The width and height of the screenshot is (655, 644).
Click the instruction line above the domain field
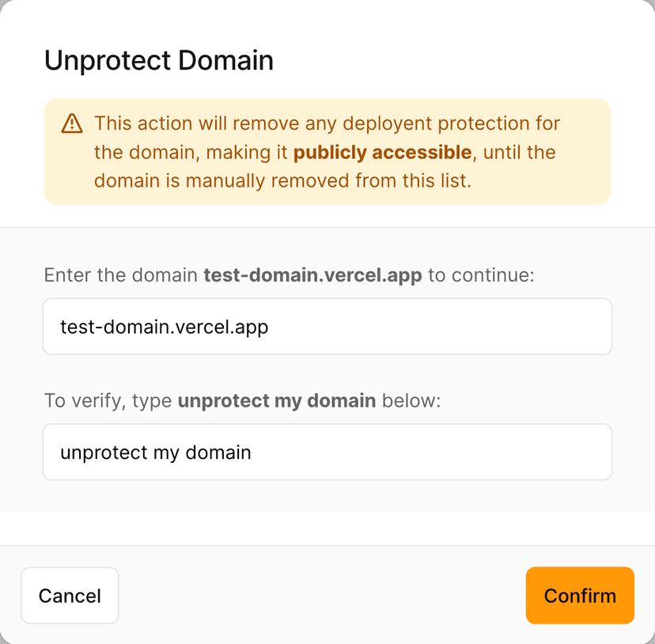(289, 275)
